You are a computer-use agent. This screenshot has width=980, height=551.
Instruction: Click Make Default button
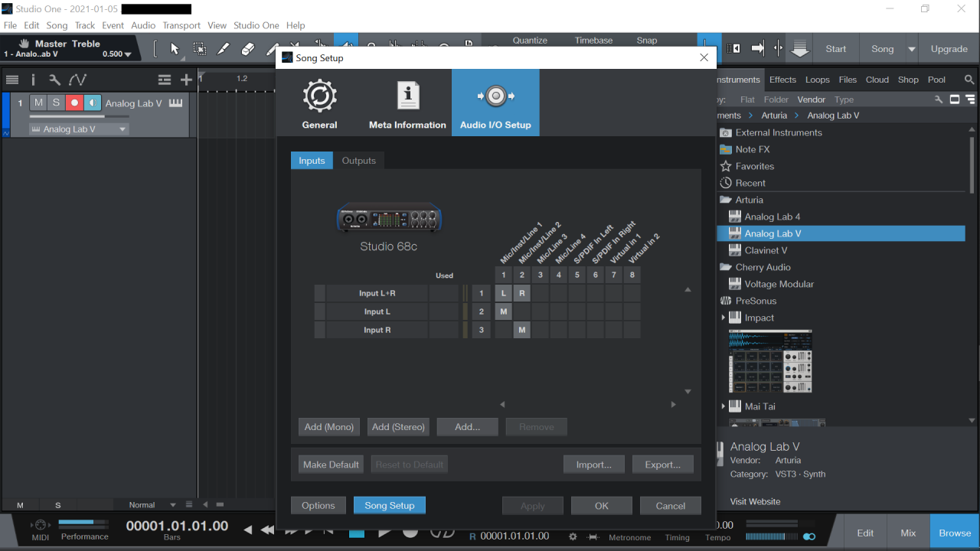pyautogui.click(x=331, y=465)
